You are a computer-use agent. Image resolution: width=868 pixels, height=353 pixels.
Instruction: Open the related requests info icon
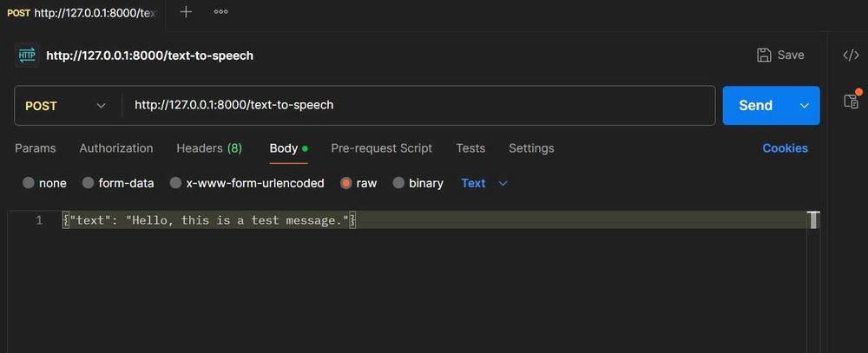tap(851, 101)
